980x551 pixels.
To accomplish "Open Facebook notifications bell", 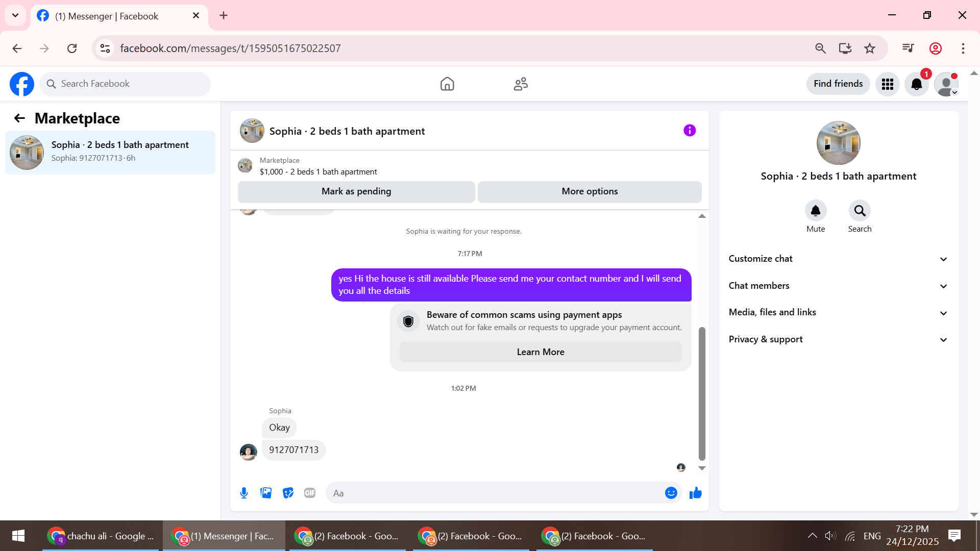I will tap(917, 84).
